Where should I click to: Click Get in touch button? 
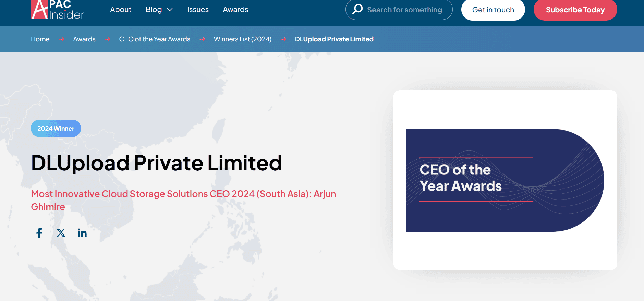(x=493, y=10)
